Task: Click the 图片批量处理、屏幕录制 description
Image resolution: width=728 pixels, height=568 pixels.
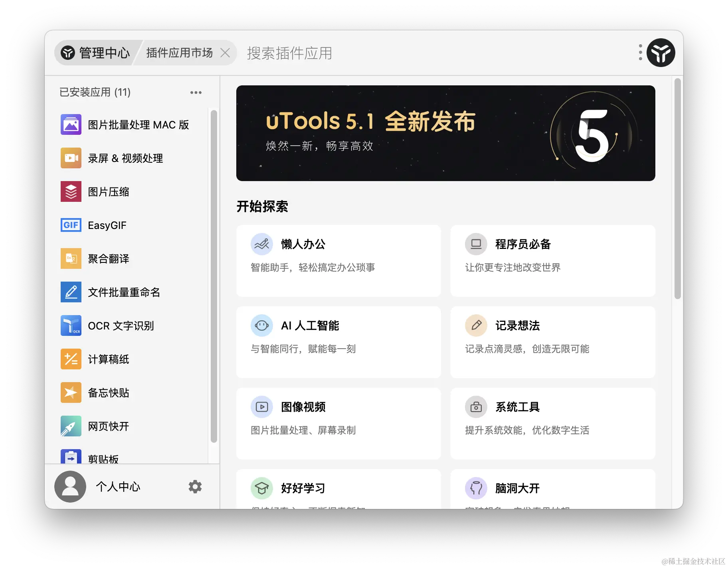Action: pyautogui.click(x=303, y=430)
